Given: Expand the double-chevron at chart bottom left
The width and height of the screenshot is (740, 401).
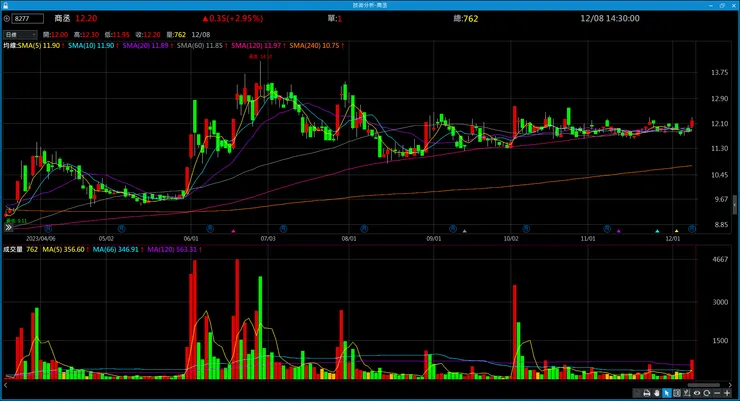Looking at the screenshot, I should 8,228.
